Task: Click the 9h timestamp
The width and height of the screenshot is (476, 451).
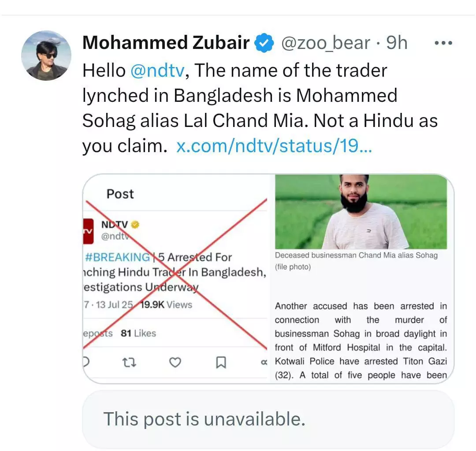Action: [397, 43]
